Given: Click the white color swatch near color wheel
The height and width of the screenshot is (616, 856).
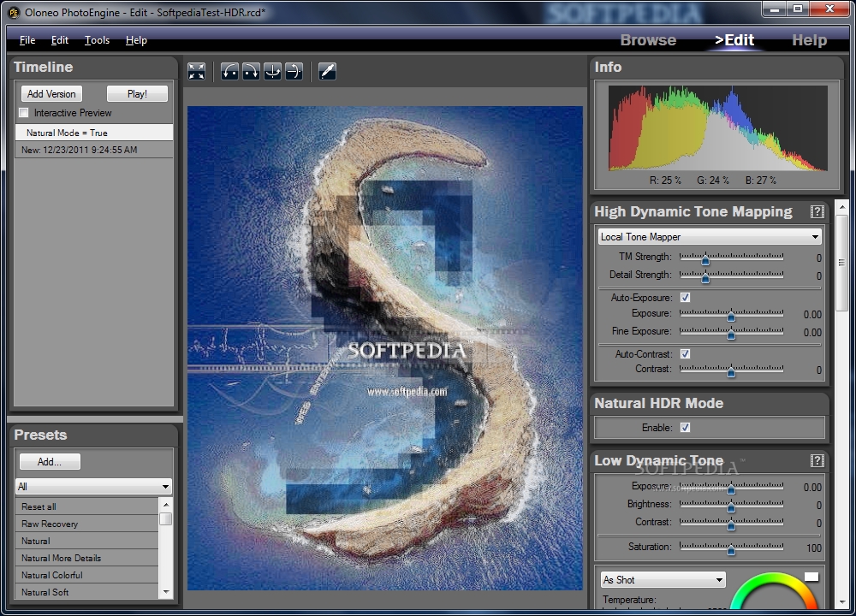Looking at the screenshot, I should click(811, 577).
